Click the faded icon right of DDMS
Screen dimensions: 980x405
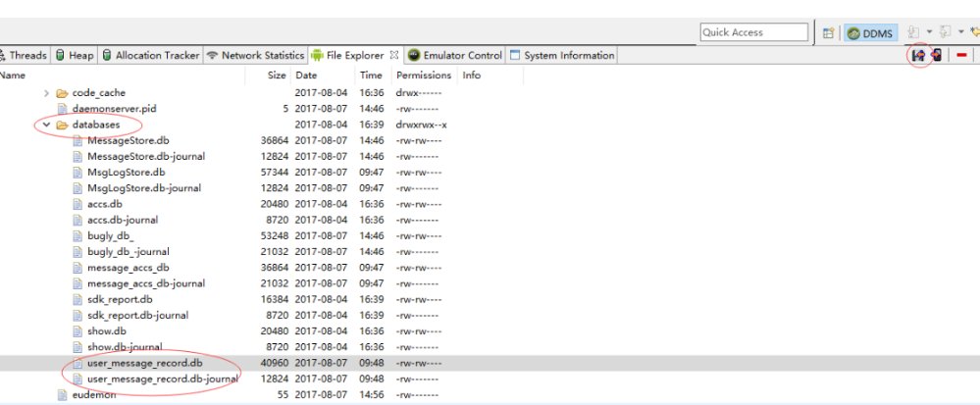pos(913,32)
